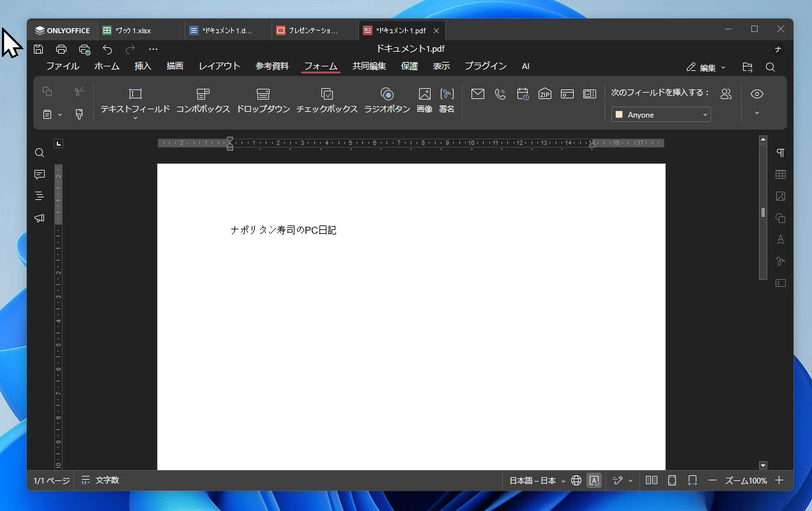Click the ONLYOFFICE home button

(x=63, y=30)
